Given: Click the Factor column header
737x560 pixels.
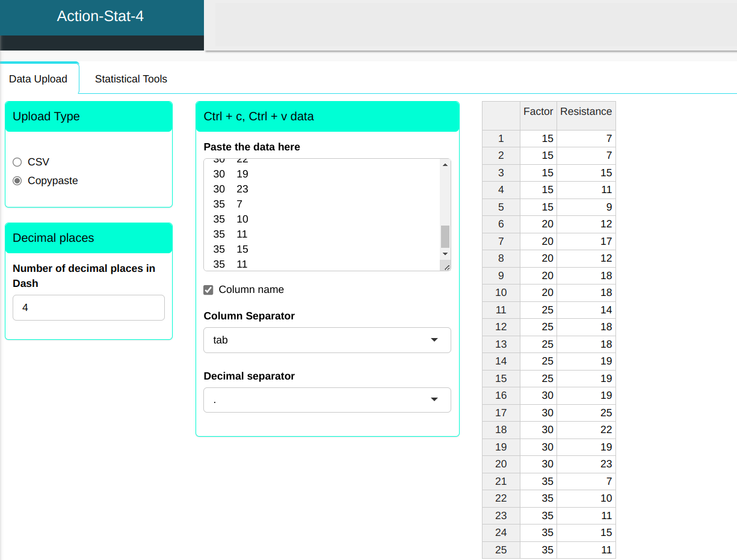Looking at the screenshot, I should click(x=538, y=112).
